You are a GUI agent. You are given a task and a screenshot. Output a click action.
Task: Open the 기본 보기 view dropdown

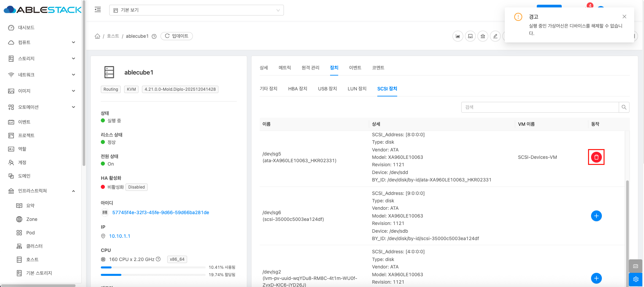tap(196, 10)
